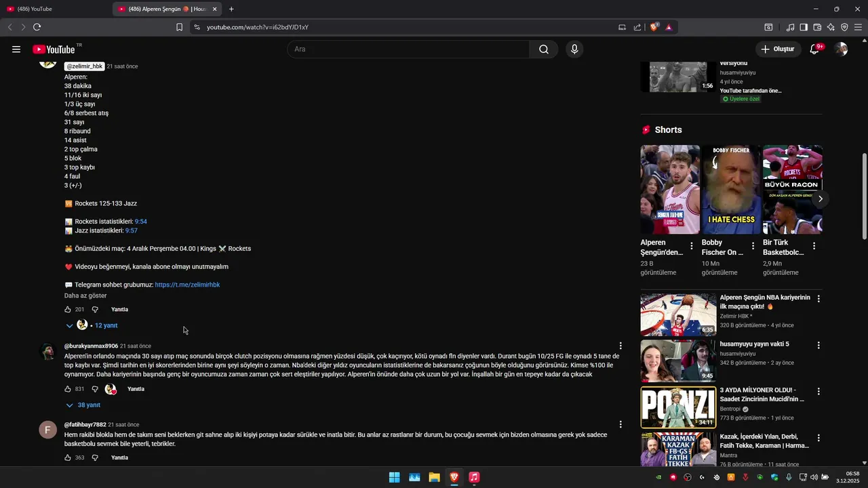Screen dimensions: 868x488
Task: Open the I HATE CHESS Short thumbnail
Action: pos(731,189)
